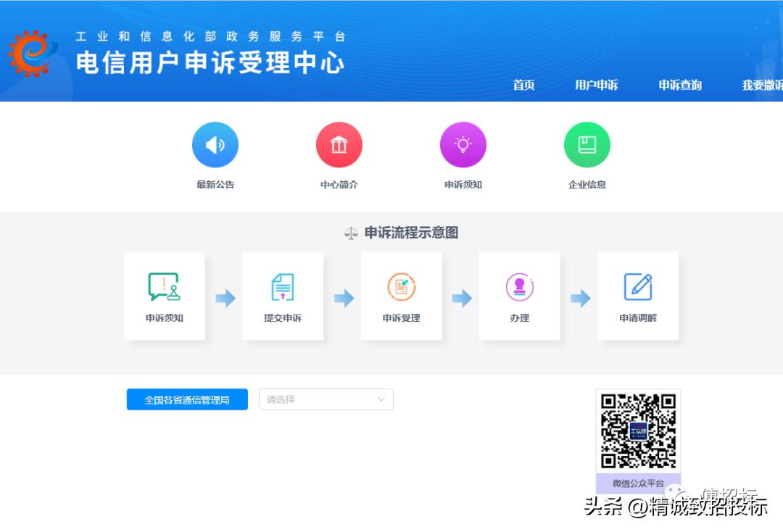View the 企业信息 enterprise info book icon

587,144
